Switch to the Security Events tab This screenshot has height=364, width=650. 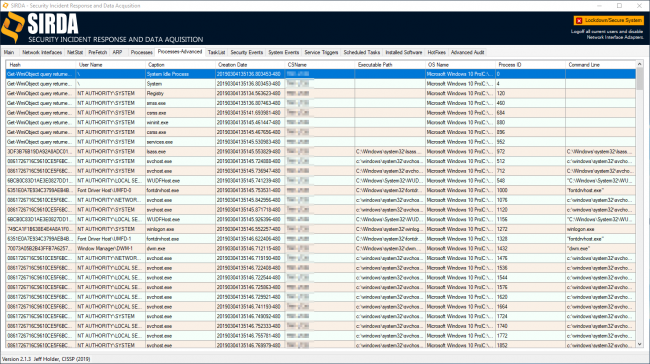[x=247, y=52]
